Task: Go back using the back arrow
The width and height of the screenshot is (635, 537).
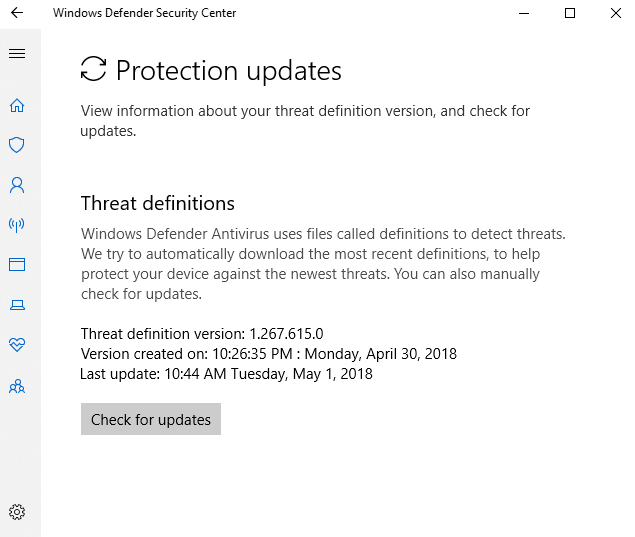Action: 17,13
